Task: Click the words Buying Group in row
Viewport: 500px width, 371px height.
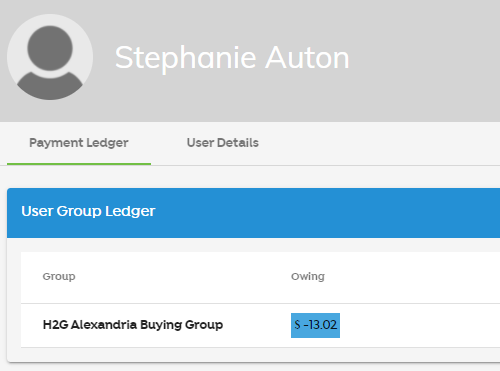Action: click(x=181, y=325)
